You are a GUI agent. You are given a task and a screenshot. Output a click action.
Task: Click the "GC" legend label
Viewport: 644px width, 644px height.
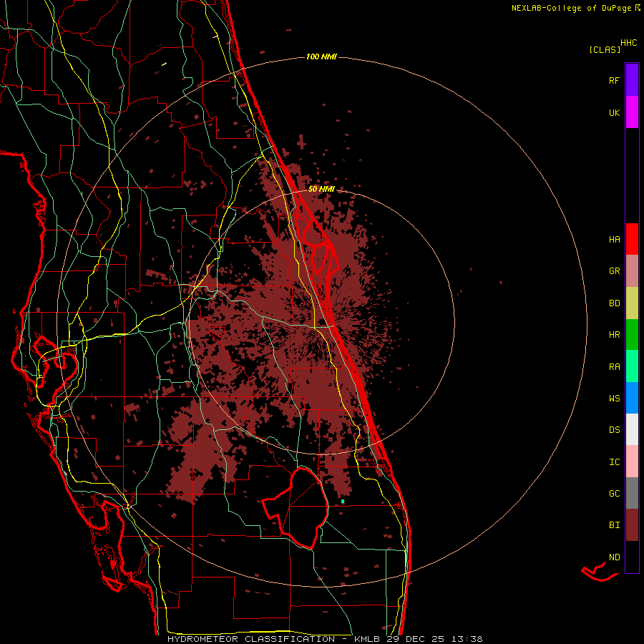click(614, 494)
